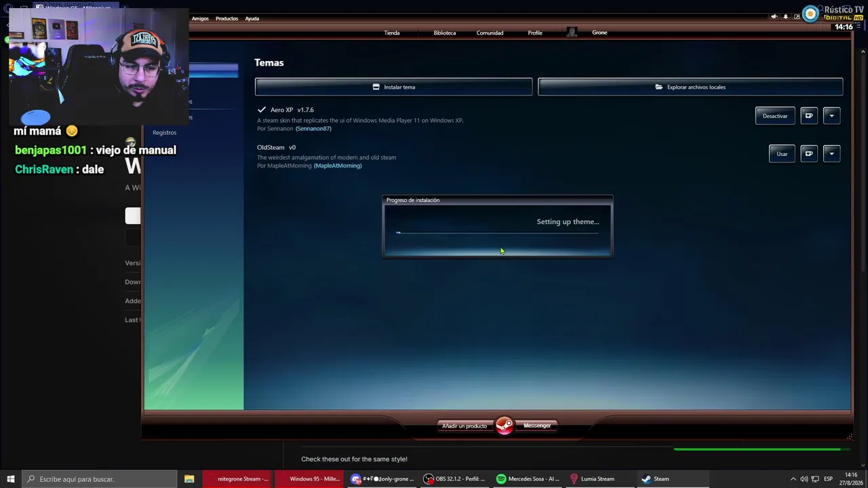The image size is (868, 488).
Task: Click the Setting up theme progress bar
Action: coord(498,232)
